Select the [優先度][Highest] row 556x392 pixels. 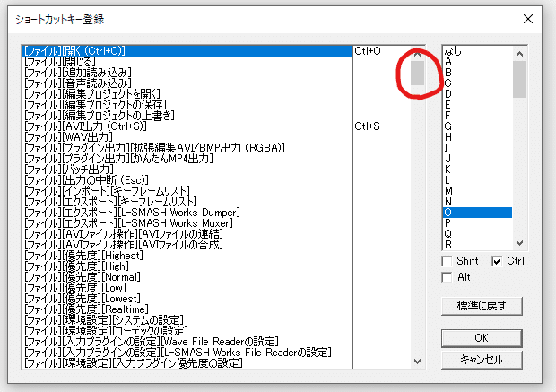click(x=187, y=256)
